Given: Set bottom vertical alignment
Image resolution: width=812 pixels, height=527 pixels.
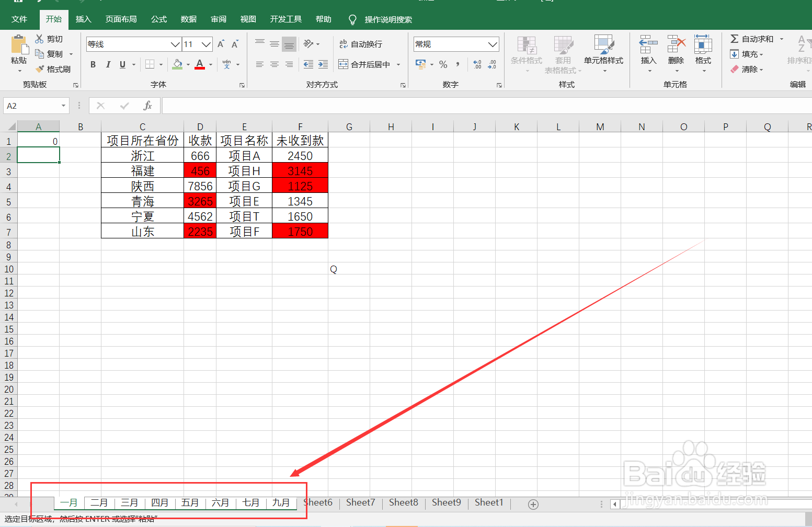Looking at the screenshot, I should (x=289, y=44).
